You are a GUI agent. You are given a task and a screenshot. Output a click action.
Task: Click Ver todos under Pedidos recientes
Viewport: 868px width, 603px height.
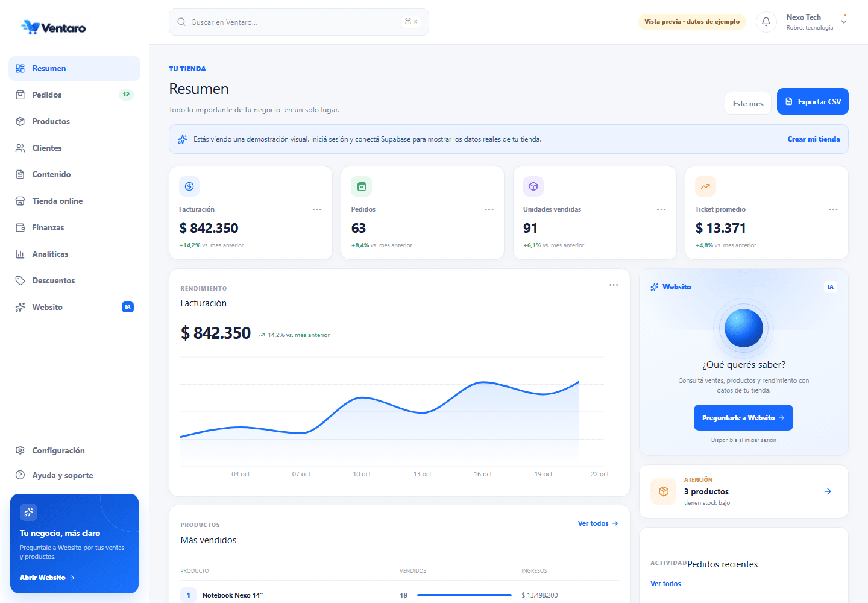665,584
